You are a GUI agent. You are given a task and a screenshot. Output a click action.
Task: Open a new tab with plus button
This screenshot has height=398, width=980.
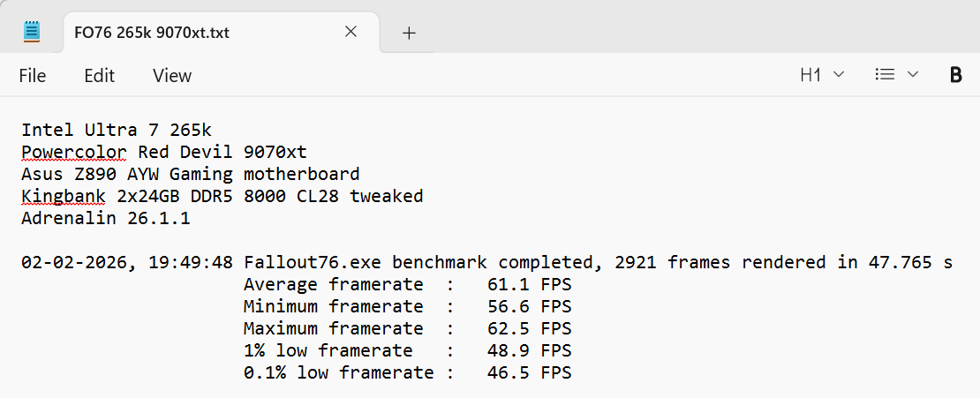[x=409, y=33]
